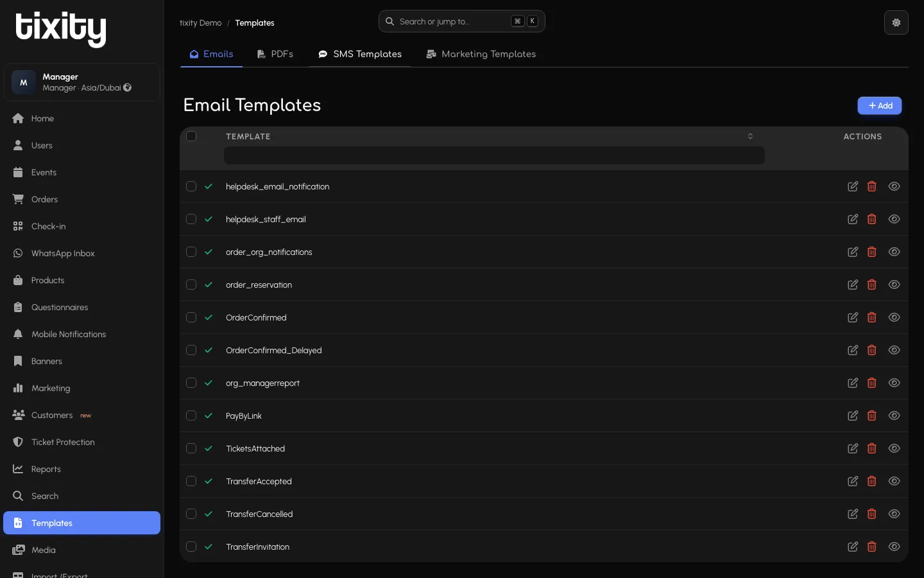Check the OrderConfirmed row checkbox
This screenshot has height=578, width=924.
tap(191, 317)
